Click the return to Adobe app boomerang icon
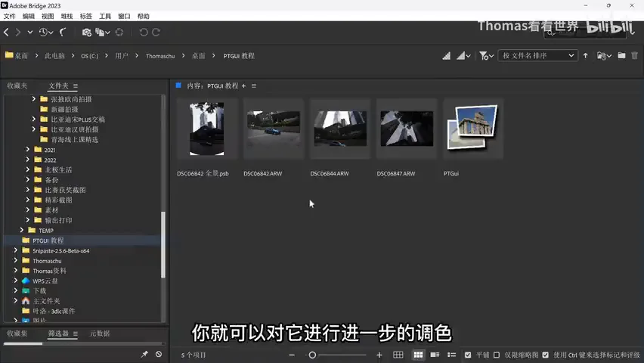Screen dimensions: 644x363 pos(63,32)
